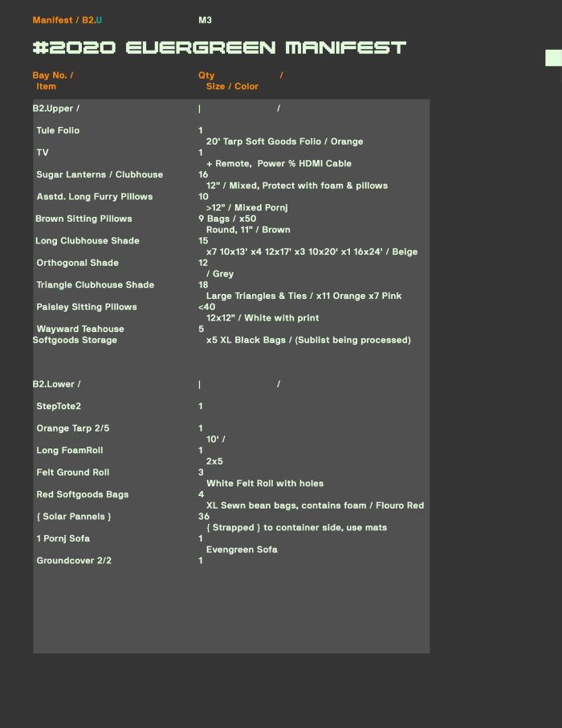Click Sugar Lanterns / Clubhouse entry

[x=100, y=174]
